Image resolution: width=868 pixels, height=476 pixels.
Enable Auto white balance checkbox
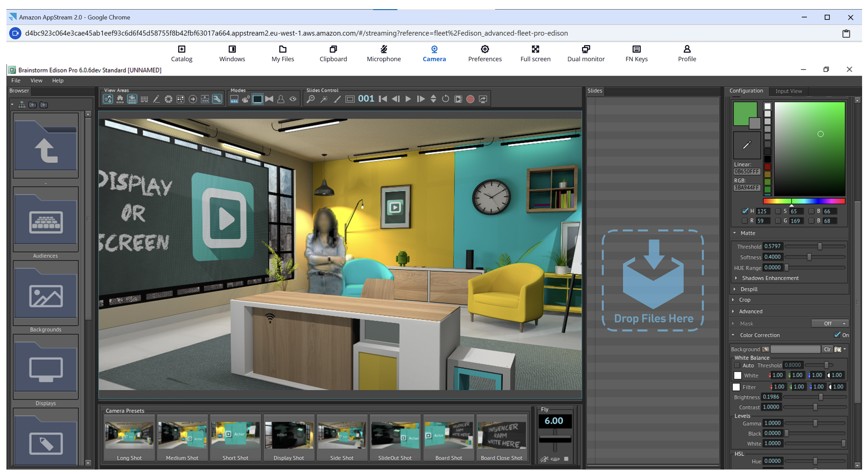point(737,365)
